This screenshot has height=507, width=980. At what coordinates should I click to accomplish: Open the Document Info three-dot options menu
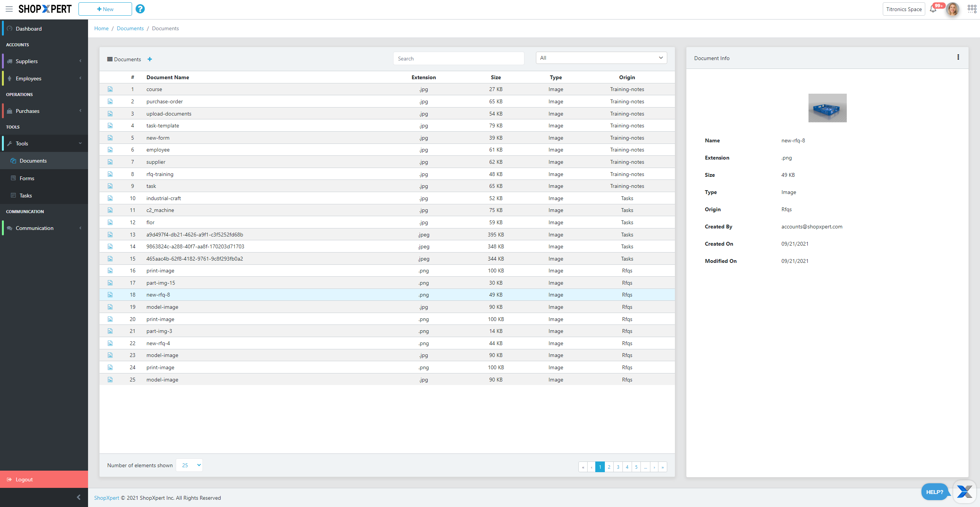pos(958,57)
